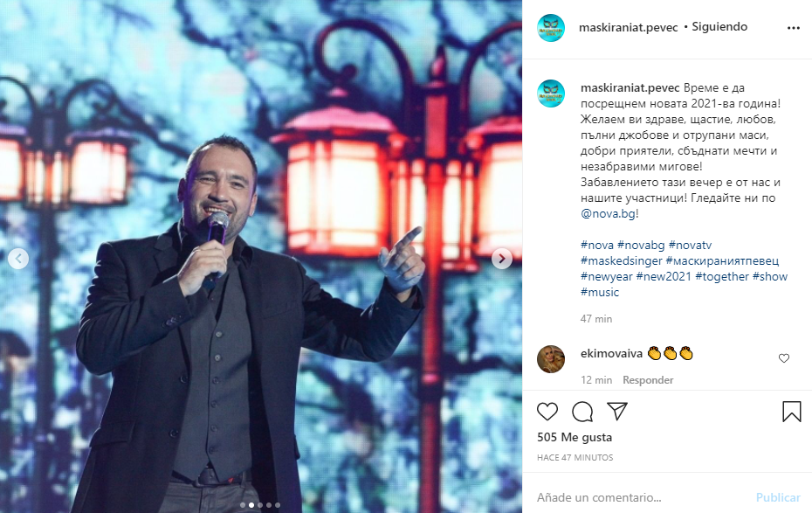
Task: Open the @nova.bg mention link
Action: [608, 213]
